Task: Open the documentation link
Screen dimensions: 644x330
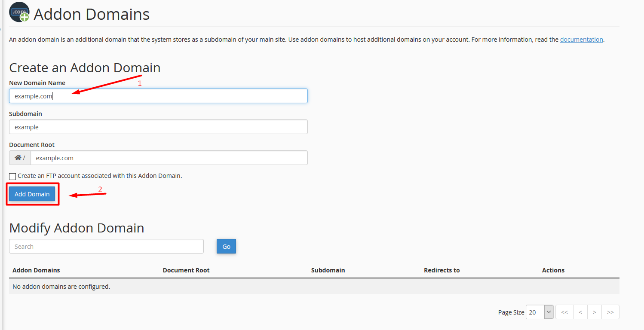Action: tap(581, 40)
